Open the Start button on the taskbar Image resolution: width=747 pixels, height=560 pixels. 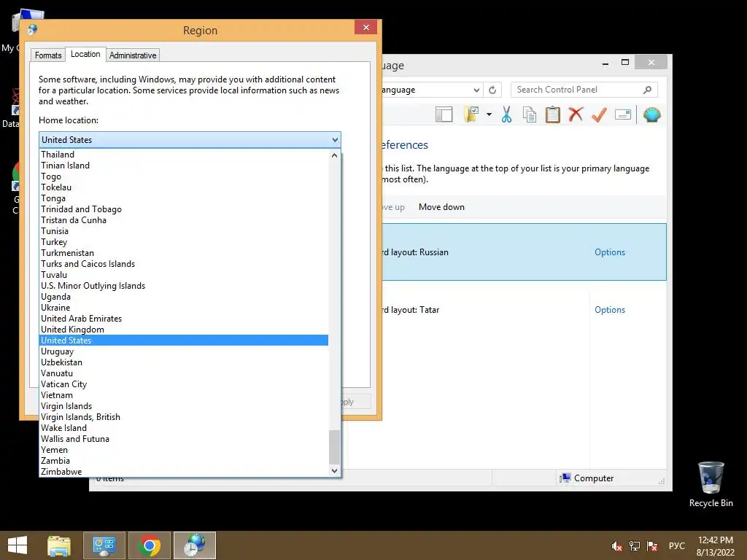click(x=18, y=545)
